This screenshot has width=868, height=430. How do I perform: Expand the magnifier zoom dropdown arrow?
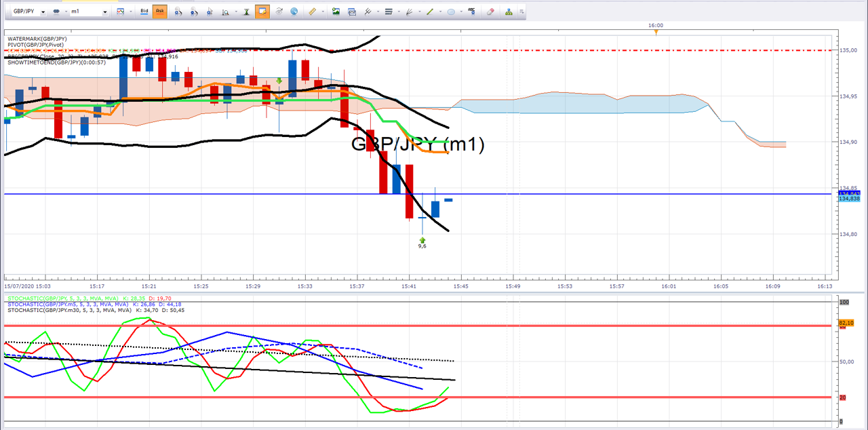coord(235,12)
